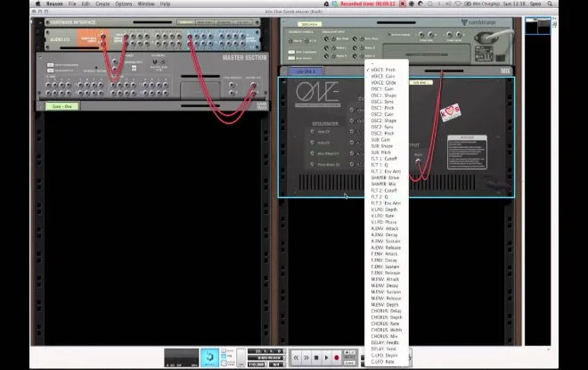Screen dimensions: 588x370
Task: Click the play transport button
Action: click(326, 358)
